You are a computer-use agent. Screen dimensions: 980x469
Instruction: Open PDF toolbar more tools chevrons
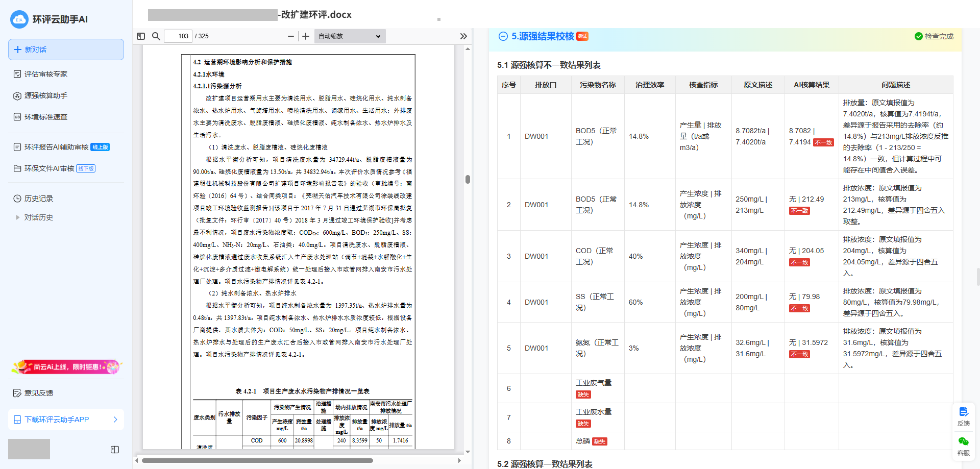point(463,36)
